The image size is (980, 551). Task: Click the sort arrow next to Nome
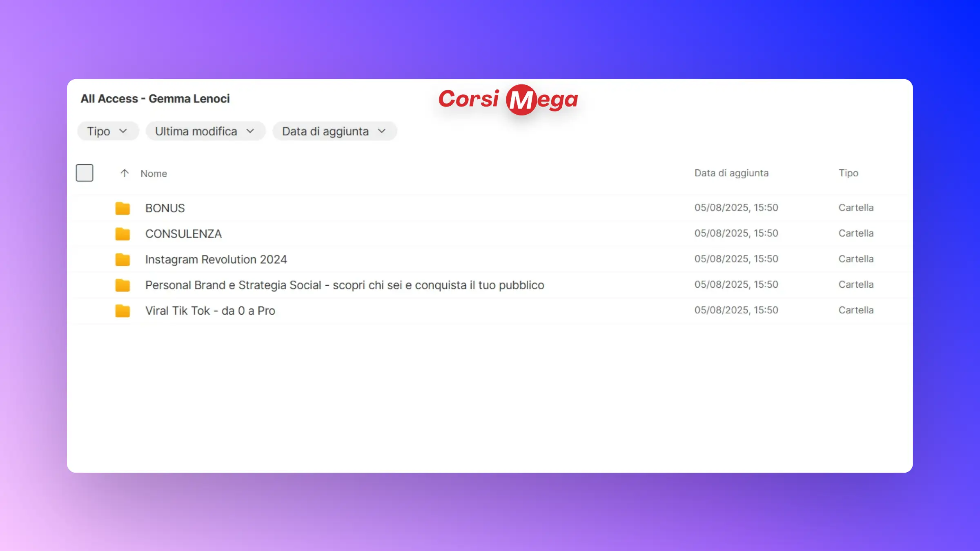(x=125, y=173)
